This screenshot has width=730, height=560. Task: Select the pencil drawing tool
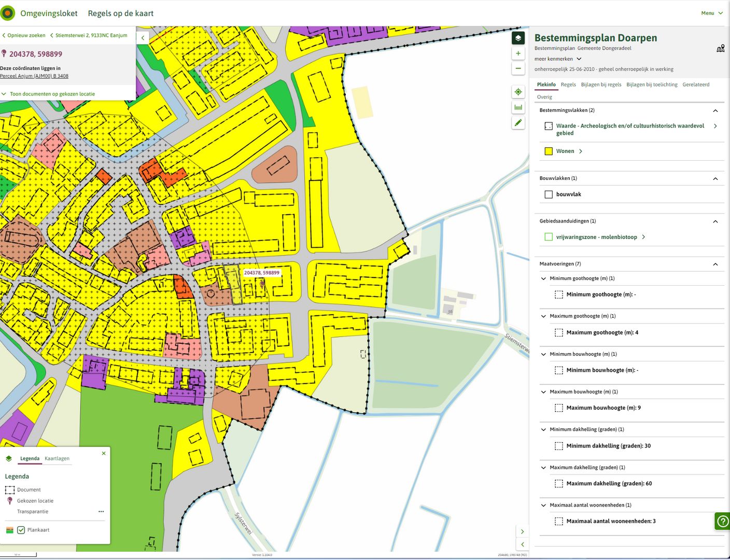tap(518, 123)
